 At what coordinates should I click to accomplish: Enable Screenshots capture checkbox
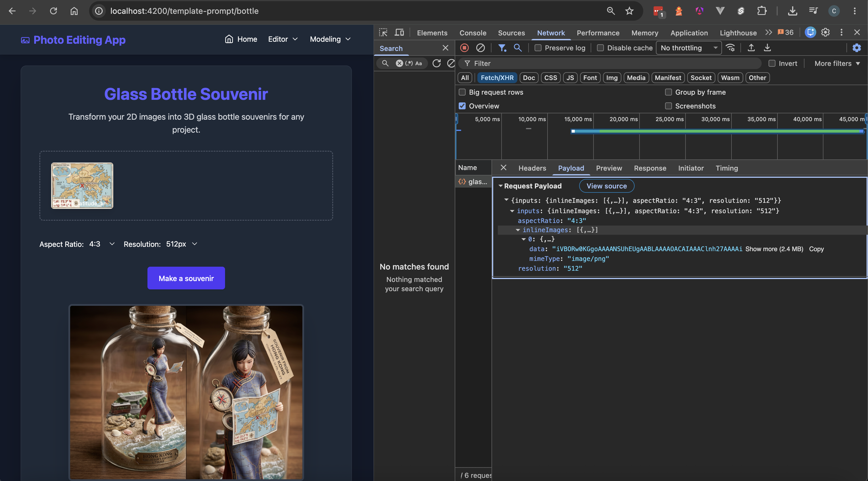coord(669,106)
